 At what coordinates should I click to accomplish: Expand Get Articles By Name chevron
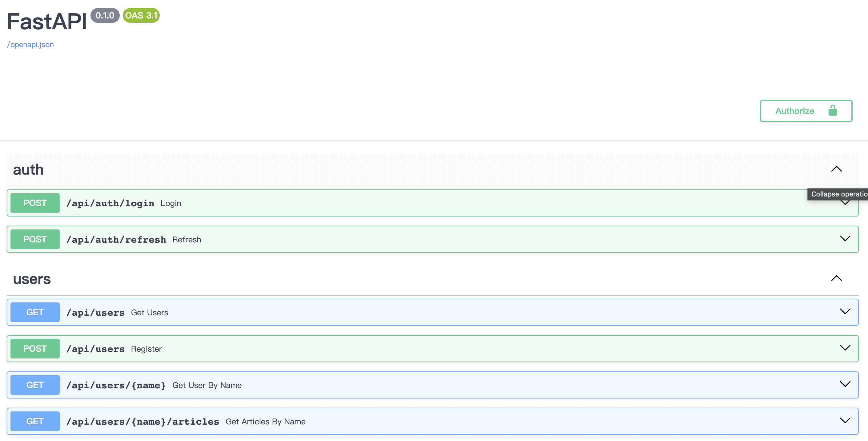(x=845, y=420)
